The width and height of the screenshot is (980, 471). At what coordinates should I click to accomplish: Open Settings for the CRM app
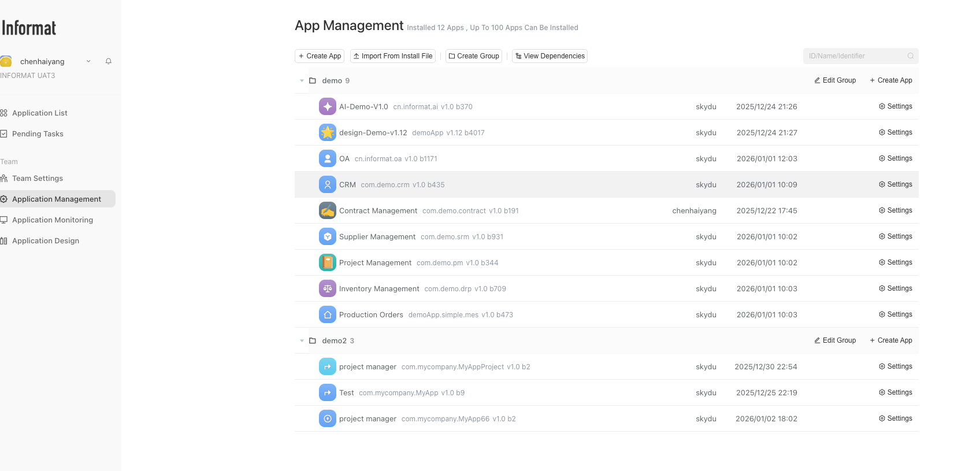click(x=896, y=184)
